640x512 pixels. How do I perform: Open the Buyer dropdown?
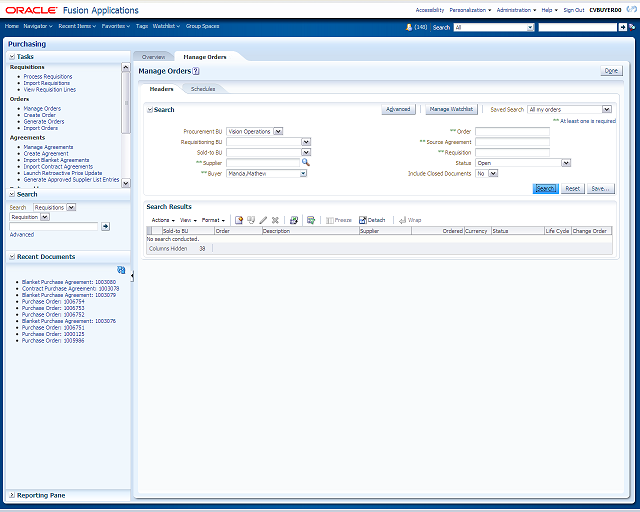(x=303, y=174)
